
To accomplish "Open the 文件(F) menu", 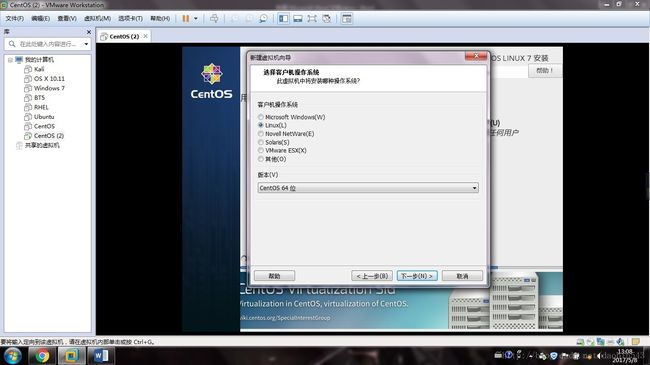I will (x=15, y=18).
